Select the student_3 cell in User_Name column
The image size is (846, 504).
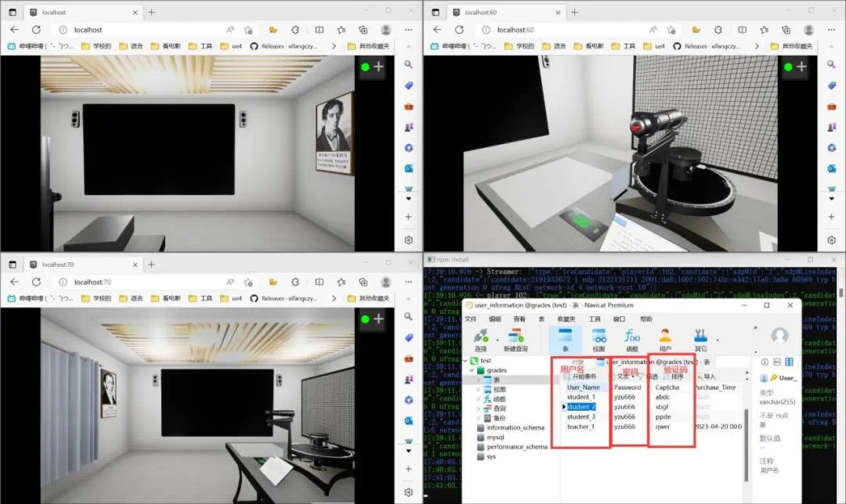[x=581, y=416]
